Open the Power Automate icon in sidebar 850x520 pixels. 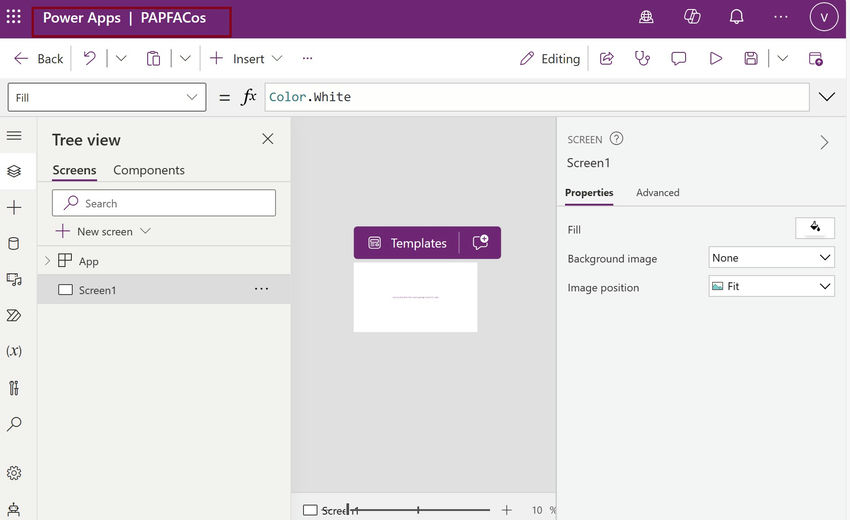coord(14,315)
